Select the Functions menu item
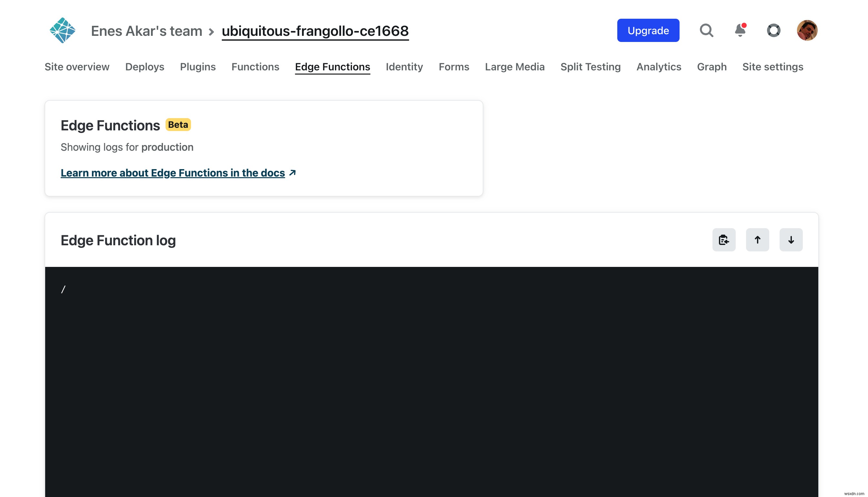The width and height of the screenshot is (868, 497). (x=255, y=67)
